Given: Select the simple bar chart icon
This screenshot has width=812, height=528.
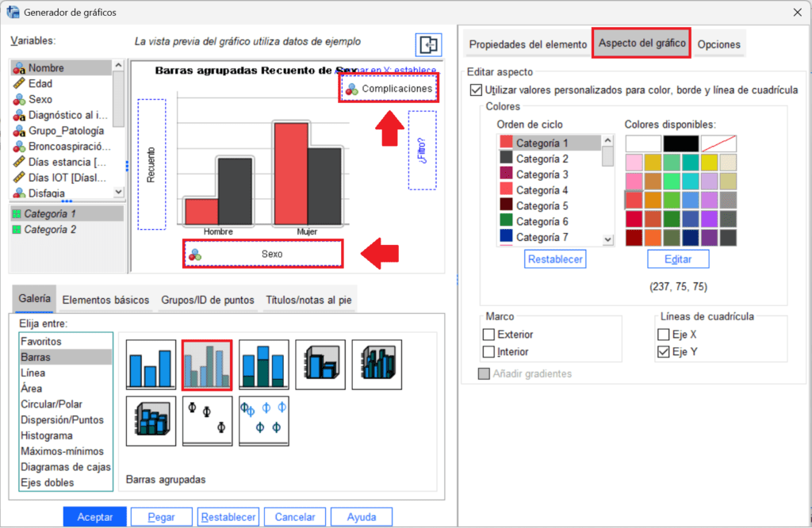Looking at the screenshot, I should 150,365.
